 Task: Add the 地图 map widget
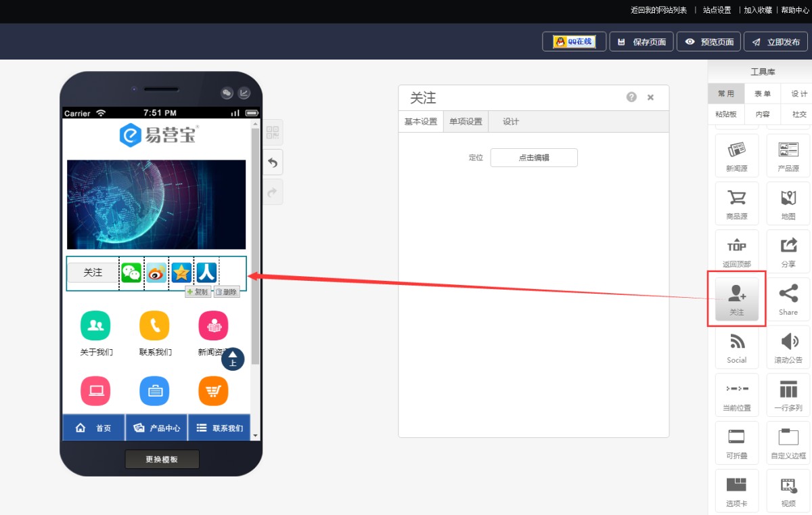point(788,204)
